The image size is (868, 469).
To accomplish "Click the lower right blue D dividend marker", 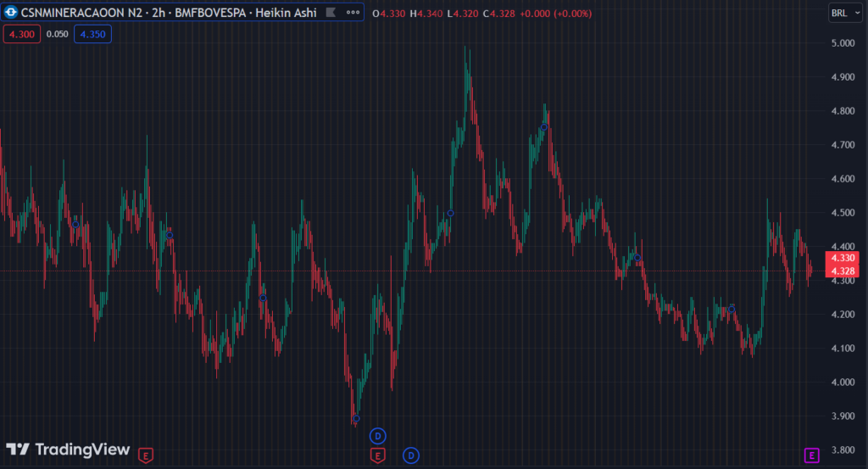I will 411,455.
